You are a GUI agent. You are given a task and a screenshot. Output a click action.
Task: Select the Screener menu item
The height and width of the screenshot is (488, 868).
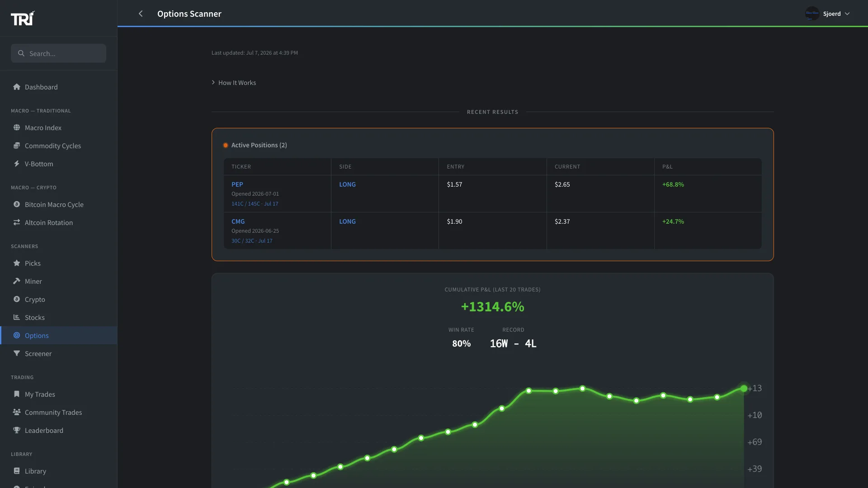[59, 353]
